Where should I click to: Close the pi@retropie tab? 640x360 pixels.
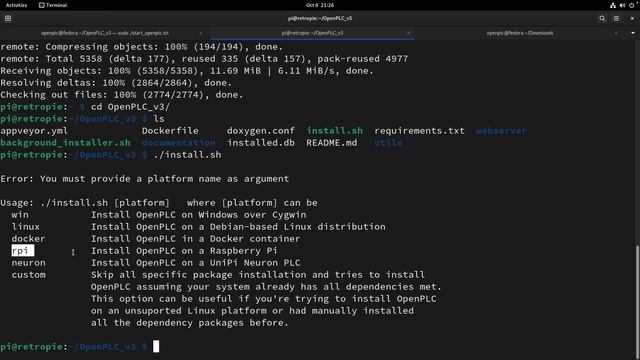coord(408,33)
